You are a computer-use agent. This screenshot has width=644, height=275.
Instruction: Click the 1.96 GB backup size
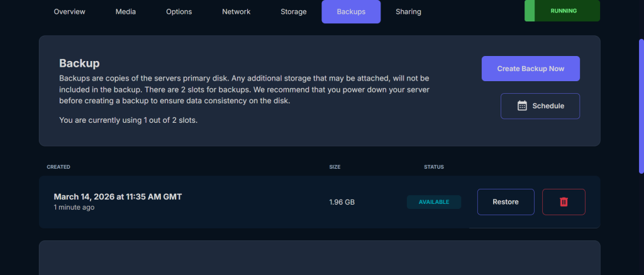(x=341, y=203)
